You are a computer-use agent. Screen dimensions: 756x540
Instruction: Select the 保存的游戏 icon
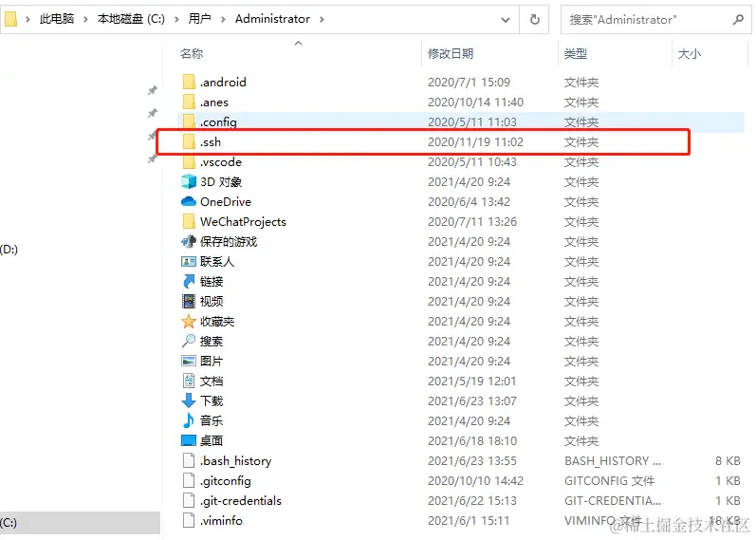tap(189, 241)
